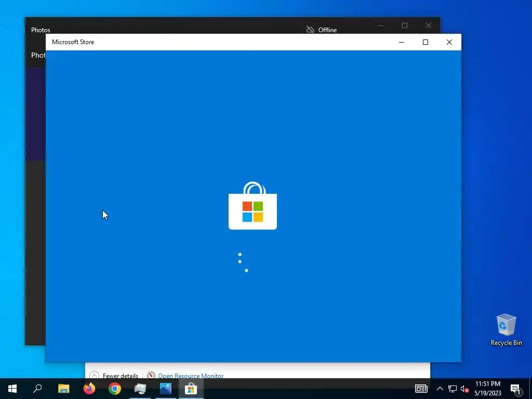Maximize the Microsoft Store window

pos(425,42)
